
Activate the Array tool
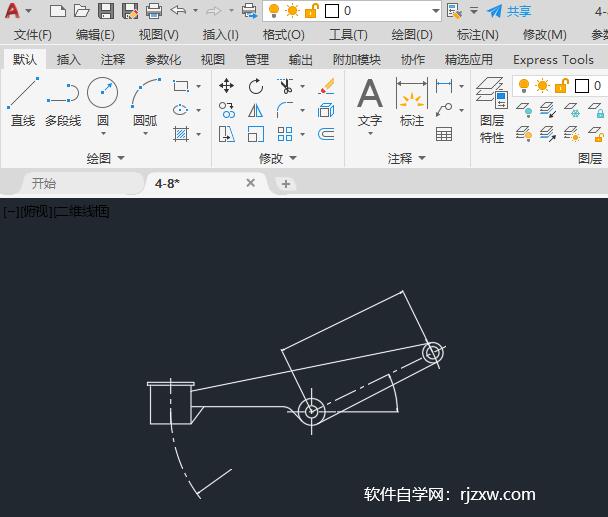[x=285, y=134]
